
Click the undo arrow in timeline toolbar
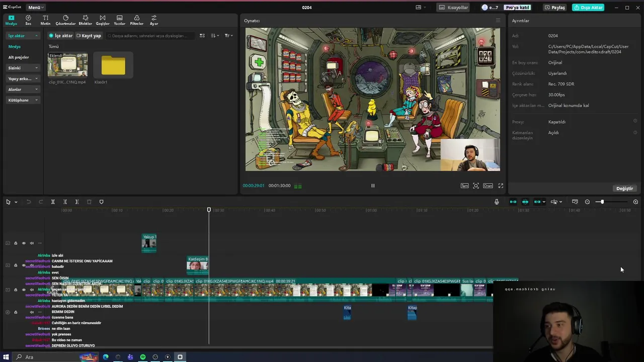click(x=29, y=202)
